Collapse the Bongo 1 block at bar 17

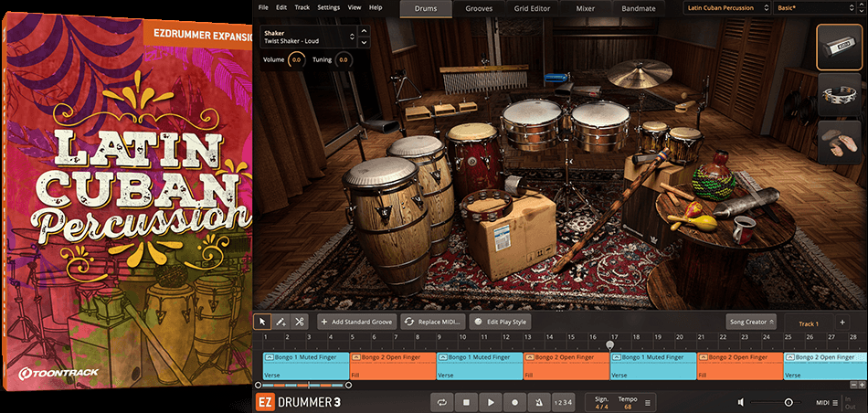617,357
